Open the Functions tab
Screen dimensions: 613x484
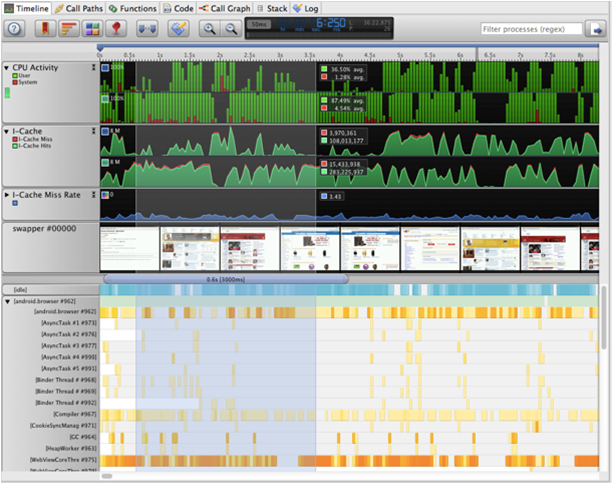tap(133, 8)
